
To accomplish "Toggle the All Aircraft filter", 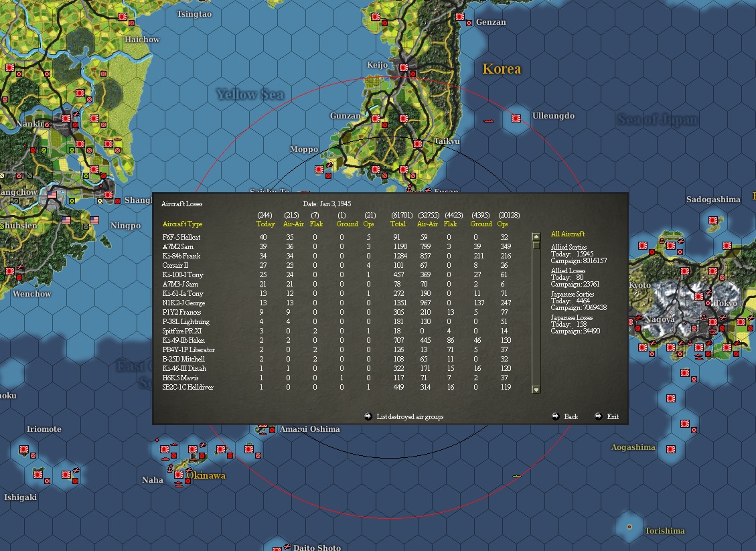I will [567, 234].
